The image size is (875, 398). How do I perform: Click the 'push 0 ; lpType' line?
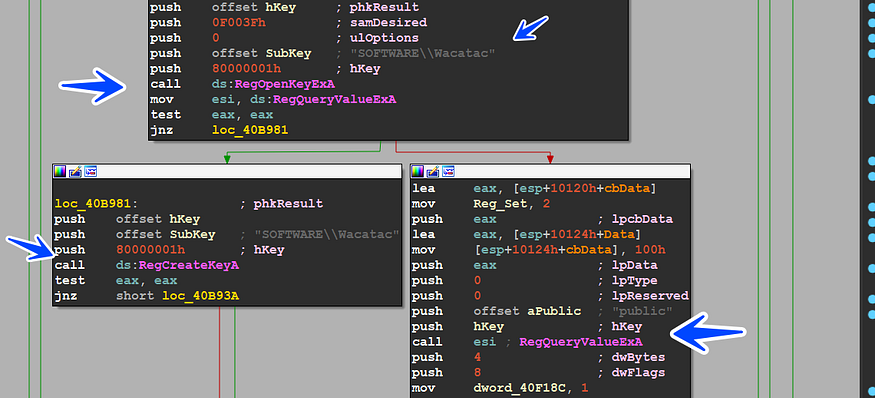point(535,281)
